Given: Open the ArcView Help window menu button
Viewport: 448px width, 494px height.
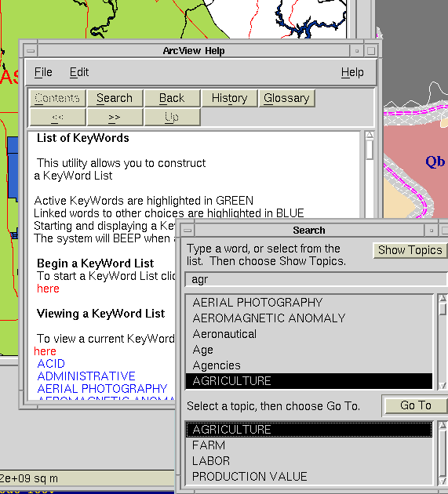Looking at the screenshot, I should point(31,51).
